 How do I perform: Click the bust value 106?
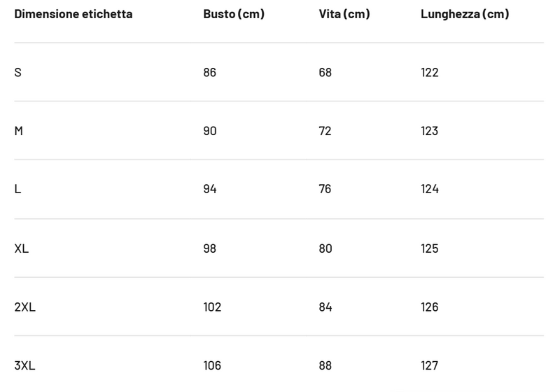coord(212,365)
